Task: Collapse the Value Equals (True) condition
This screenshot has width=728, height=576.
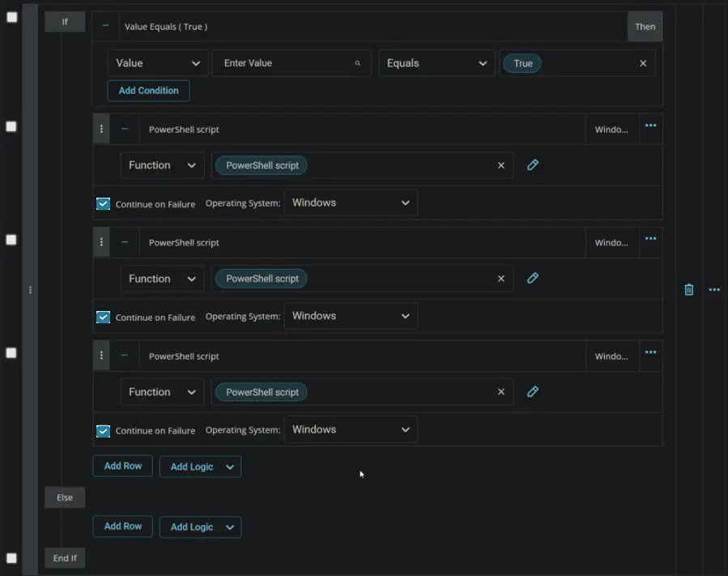Action: [x=105, y=26]
